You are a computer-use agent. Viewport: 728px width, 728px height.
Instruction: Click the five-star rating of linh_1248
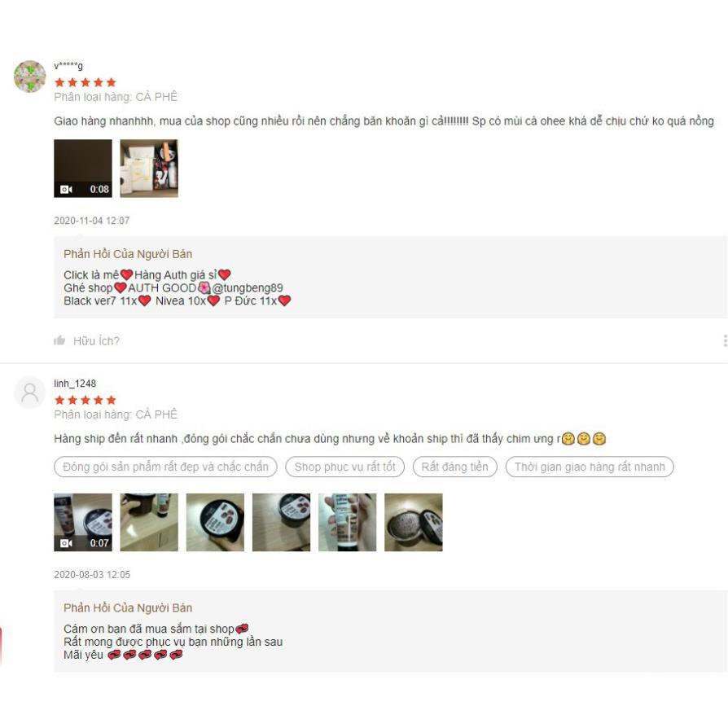[x=85, y=400]
